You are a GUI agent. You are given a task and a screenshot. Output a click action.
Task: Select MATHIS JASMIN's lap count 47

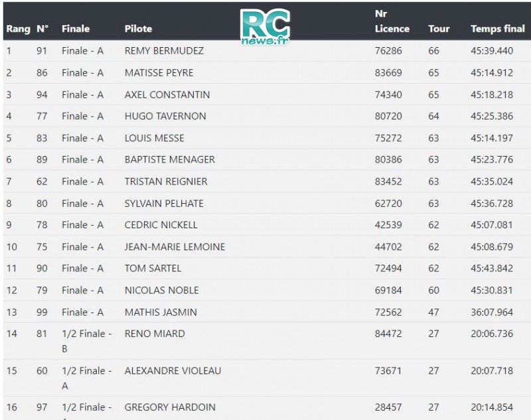click(433, 312)
